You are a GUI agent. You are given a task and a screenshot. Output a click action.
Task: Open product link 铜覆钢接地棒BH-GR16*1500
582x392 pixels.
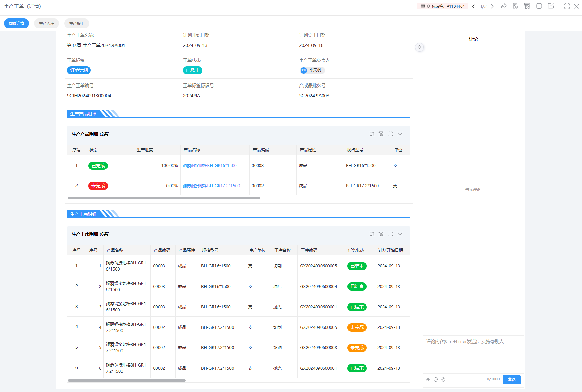[209, 166]
